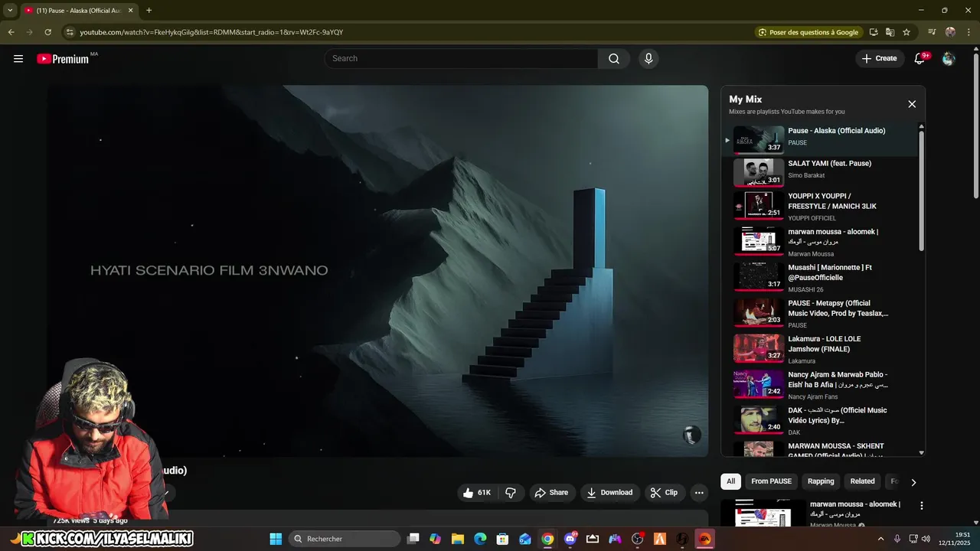Image resolution: width=980 pixels, height=551 pixels.
Task: Open a new browser tab
Action: coord(149,11)
